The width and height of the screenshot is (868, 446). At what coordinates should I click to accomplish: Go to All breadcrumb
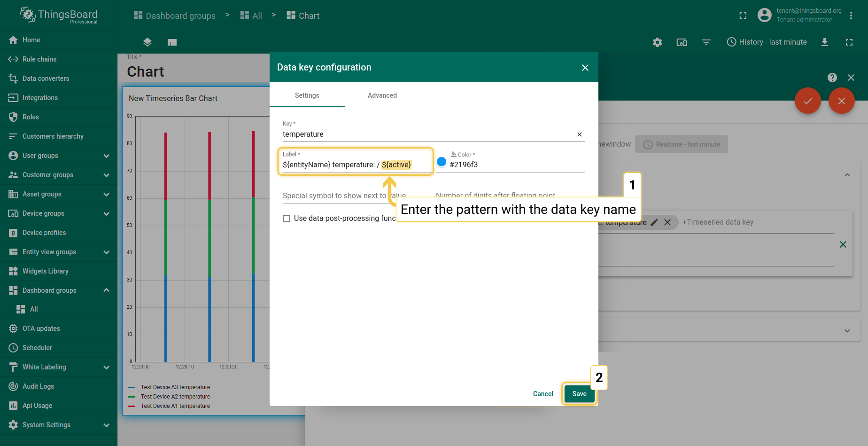point(251,16)
